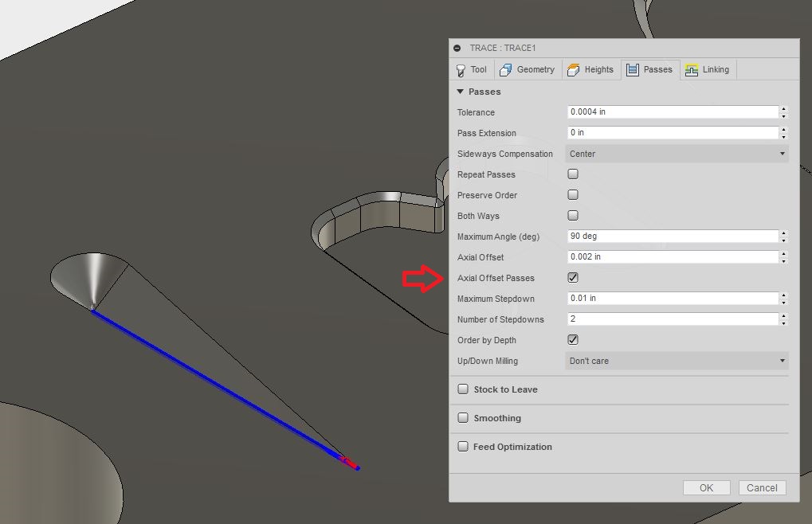
Task: Open the Heights tab icon
Action: click(572, 69)
